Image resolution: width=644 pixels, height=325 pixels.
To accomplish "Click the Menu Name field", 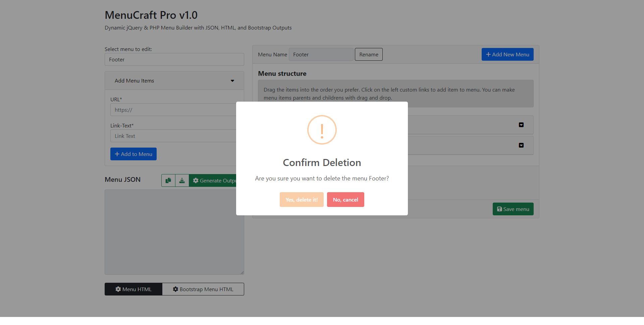I will pos(321,54).
